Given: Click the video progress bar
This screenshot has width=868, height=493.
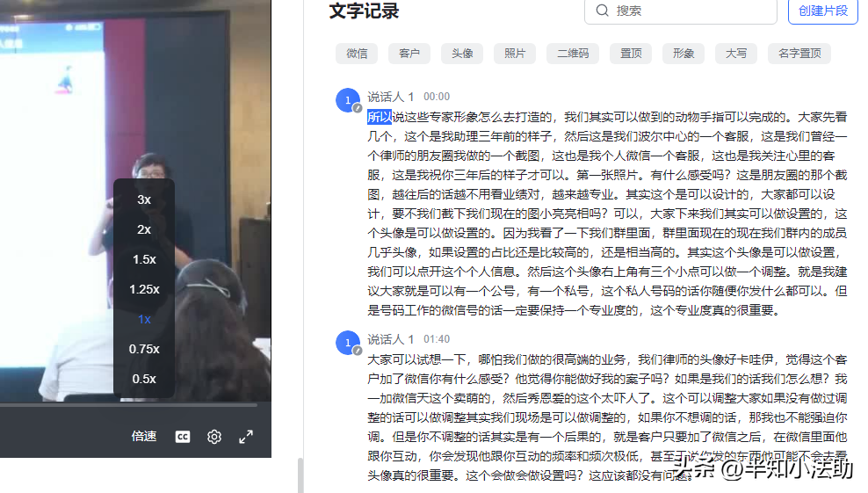Looking at the screenshot, I should coord(128,405).
